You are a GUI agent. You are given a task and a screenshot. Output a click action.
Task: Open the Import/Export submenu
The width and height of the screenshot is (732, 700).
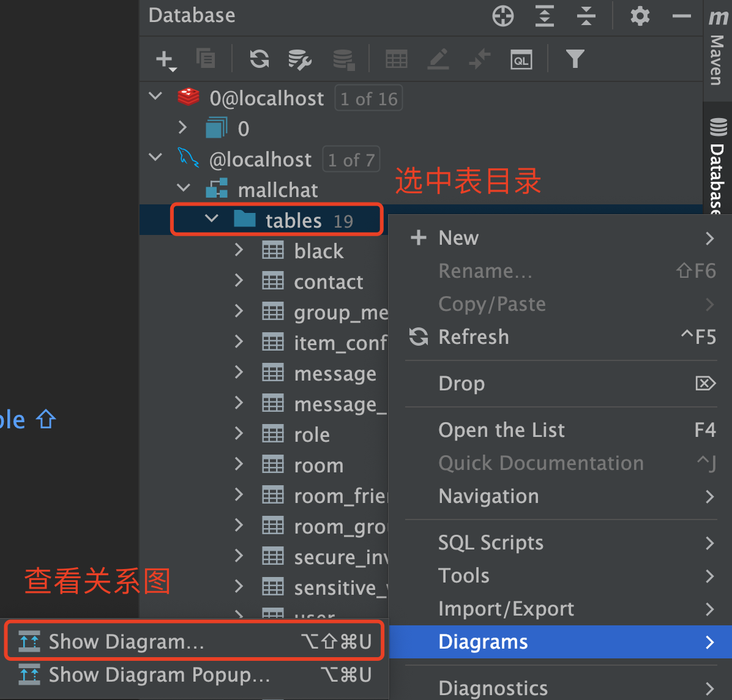[x=561, y=609]
